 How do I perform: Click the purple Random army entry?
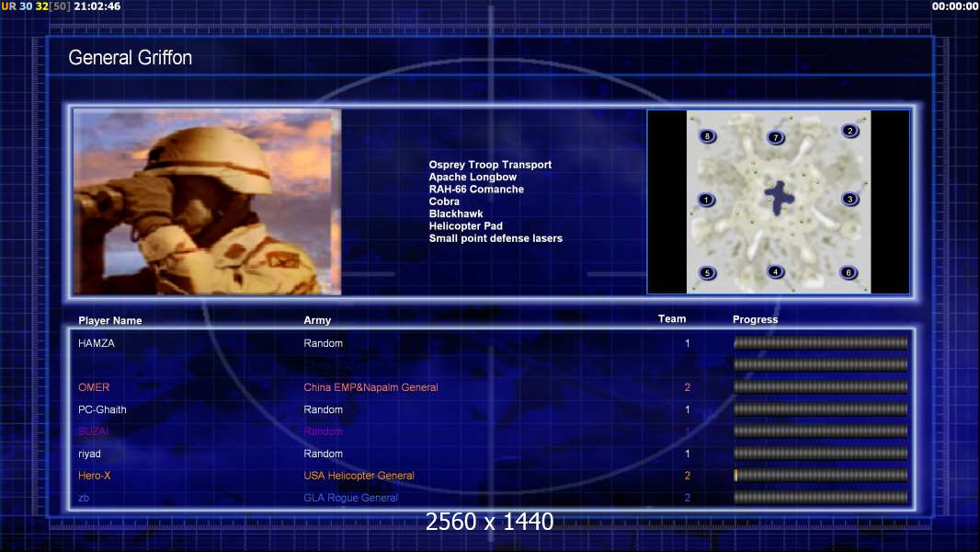[323, 431]
